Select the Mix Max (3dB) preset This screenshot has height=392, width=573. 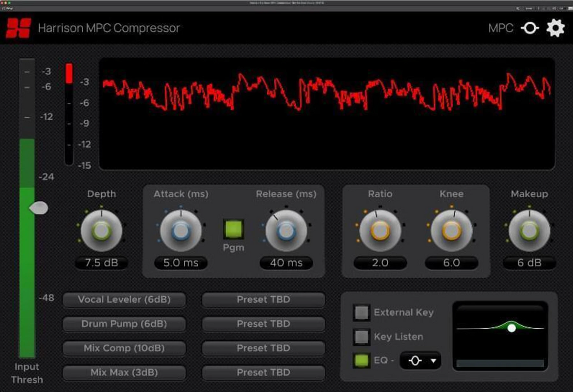[x=124, y=372]
